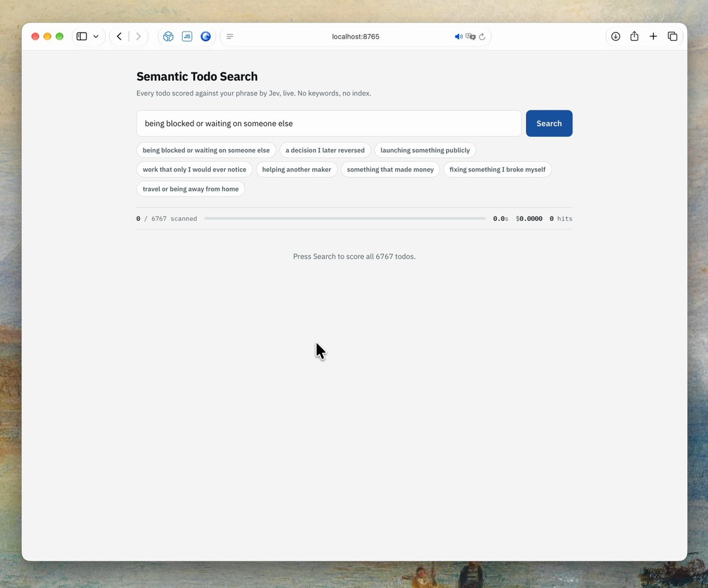708x588 pixels.
Task: Click the "Press Search to score all 6767 todos." message
Action: point(354,256)
